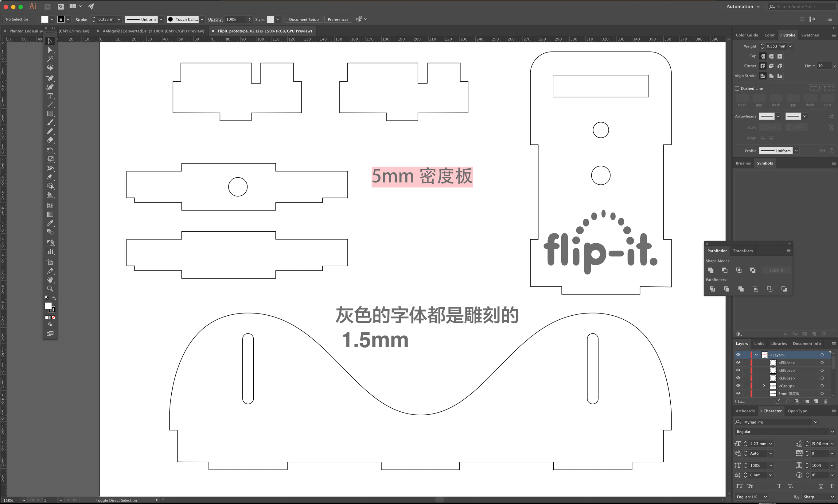Apply the Unite shape mode in Pathfinder
This screenshot has height=504, width=838.
pyautogui.click(x=711, y=270)
